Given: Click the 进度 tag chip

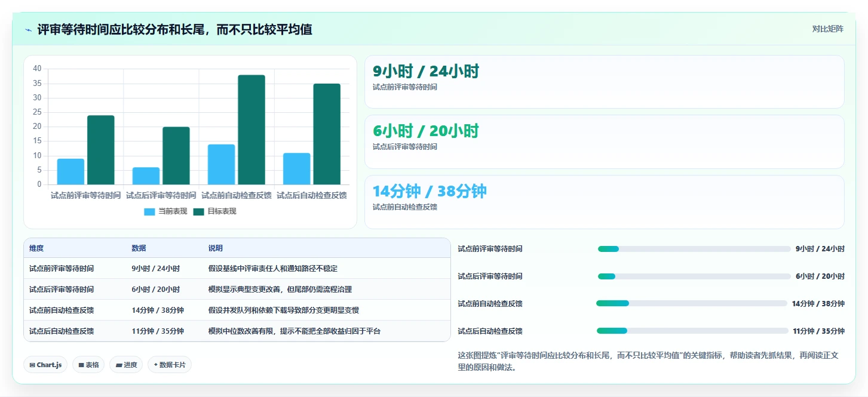Looking at the screenshot, I should [126, 365].
